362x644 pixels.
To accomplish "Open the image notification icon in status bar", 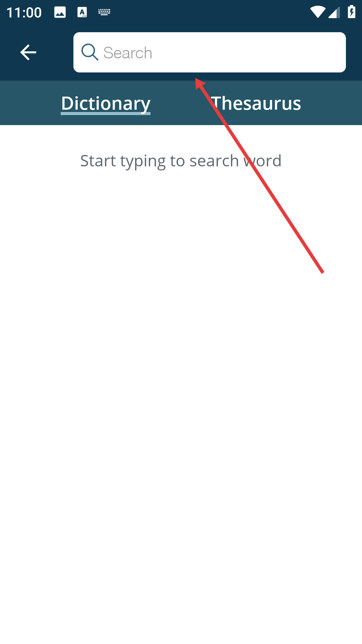I will pyautogui.click(x=60, y=12).
